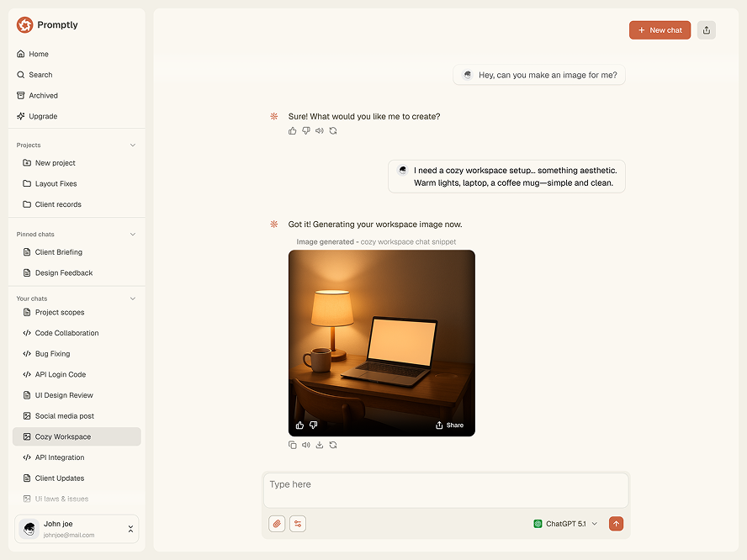
Task: Click the paperclip attach file icon
Action: (277, 524)
